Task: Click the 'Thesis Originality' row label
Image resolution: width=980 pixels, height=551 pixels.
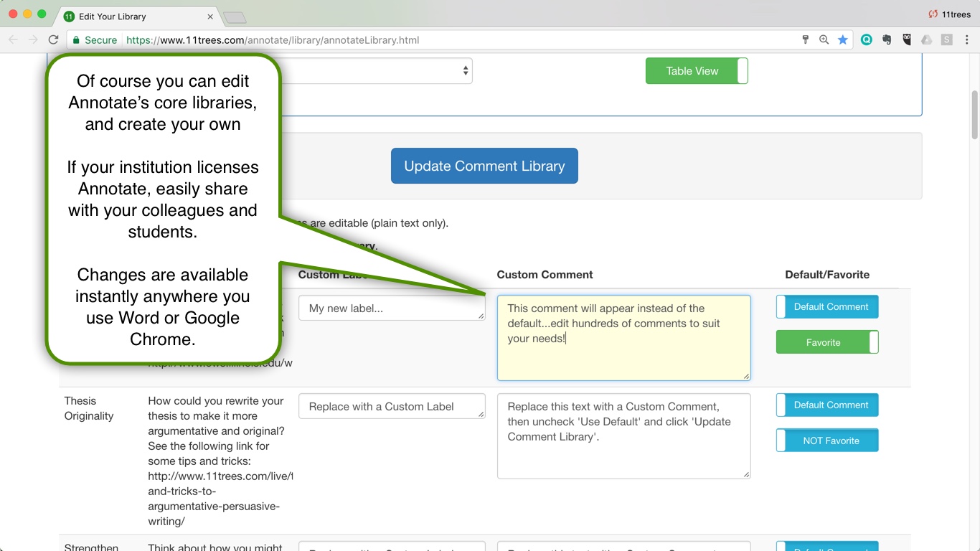Action: (x=89, y=408)
